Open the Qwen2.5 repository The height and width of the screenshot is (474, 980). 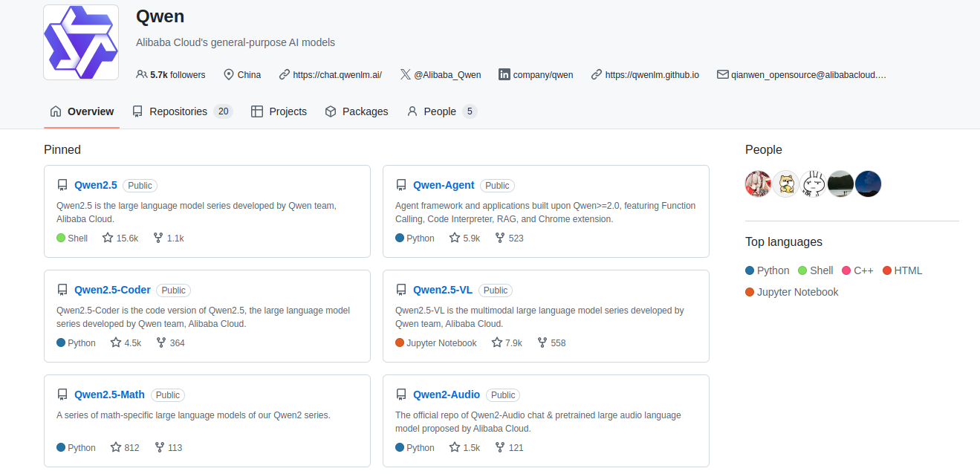pos(96,185)
